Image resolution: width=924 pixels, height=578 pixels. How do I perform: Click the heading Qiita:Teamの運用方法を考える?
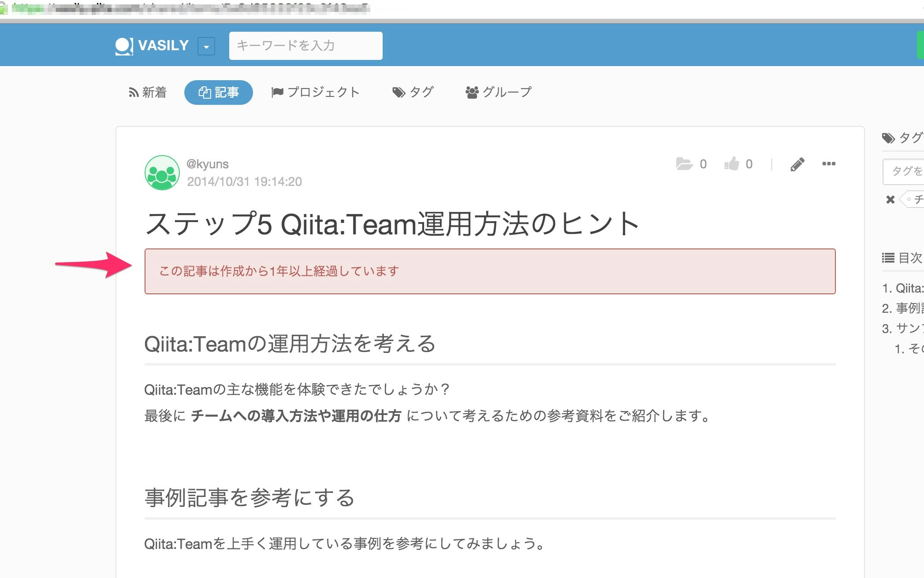click(290, 344)
